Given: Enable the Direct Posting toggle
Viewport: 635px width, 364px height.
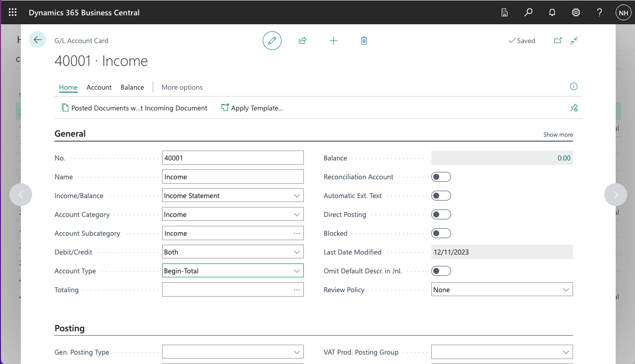Looking at the screenshot, I should (x=441, y=214).
